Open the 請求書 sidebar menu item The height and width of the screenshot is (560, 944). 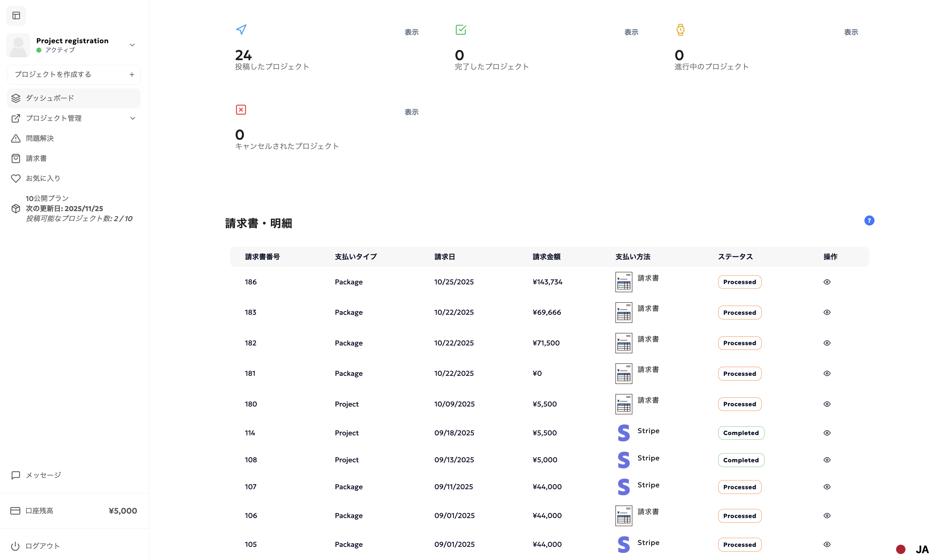[36, 158]
